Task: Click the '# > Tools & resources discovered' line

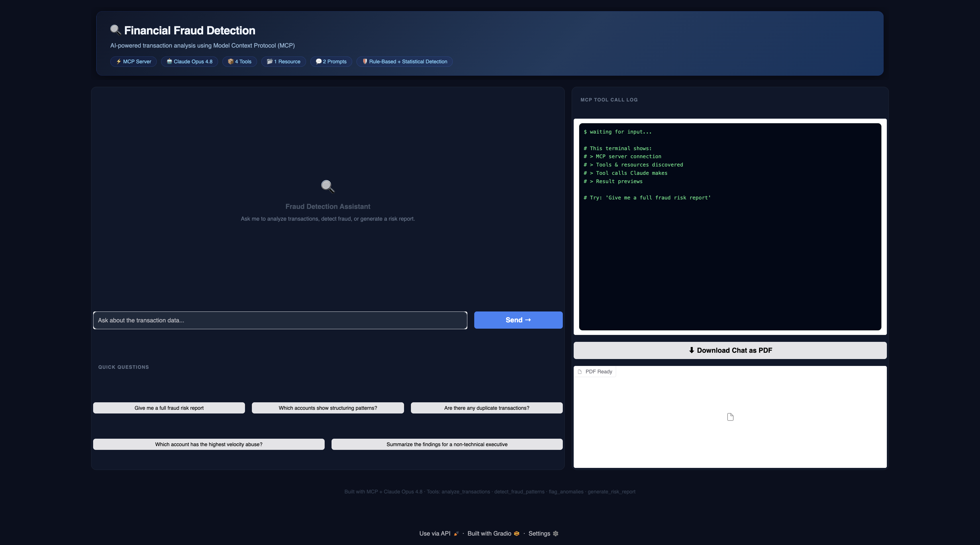Action: 634,165
